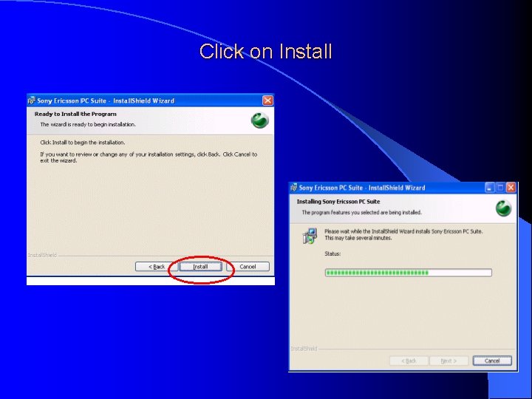This screenshot has width=532, height=399.
Task: Click the title bar of the Ready to Install window
Action: click(150, 100)
